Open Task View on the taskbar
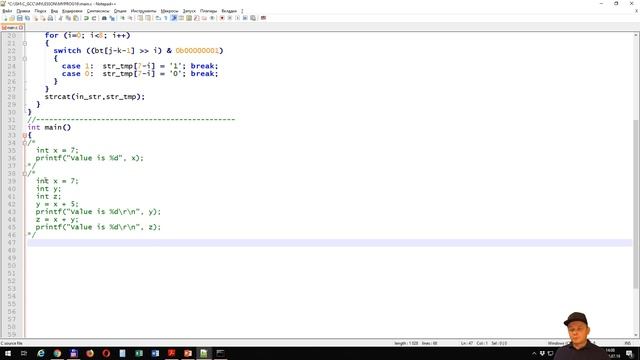This screenshot has height=360, width=640. [24, 353]
